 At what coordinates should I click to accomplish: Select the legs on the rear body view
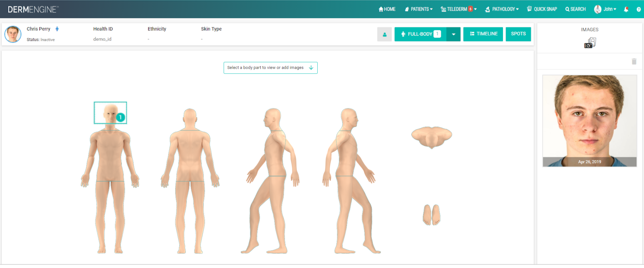(x=190, y=217)
